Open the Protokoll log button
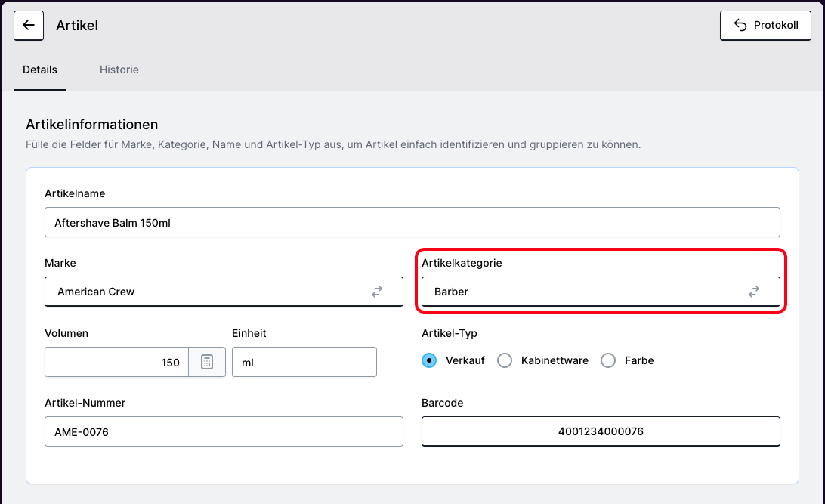Image resolution: width=825 pixels, height=504 pixels. [765, 26]
